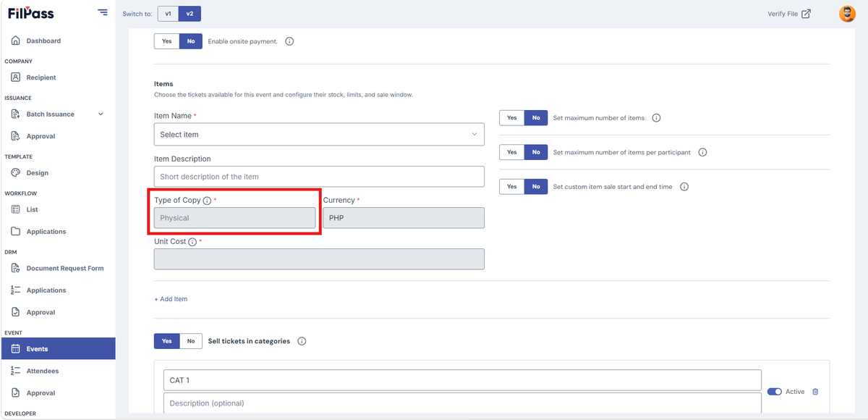
Task: Open the user profile avatar
Action: click(x=847, y=14)
